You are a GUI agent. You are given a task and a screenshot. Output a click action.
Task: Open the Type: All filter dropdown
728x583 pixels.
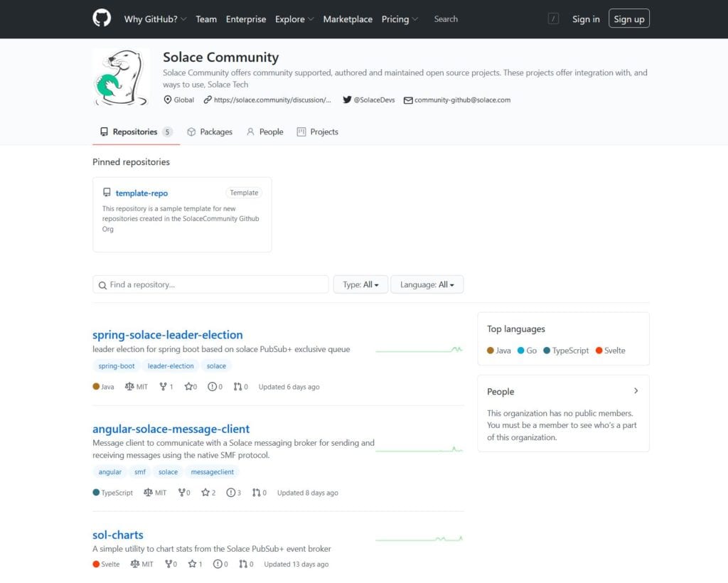point(360,284)
